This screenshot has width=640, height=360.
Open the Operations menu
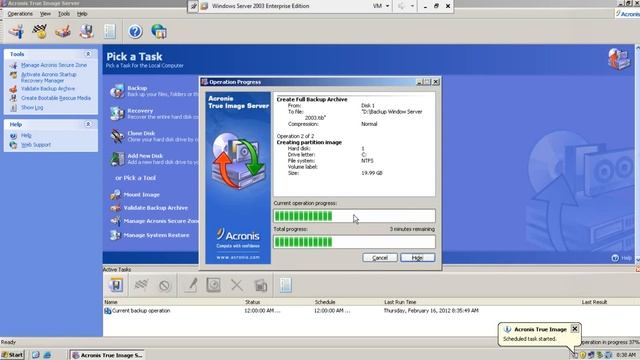[x=20, y=14]
